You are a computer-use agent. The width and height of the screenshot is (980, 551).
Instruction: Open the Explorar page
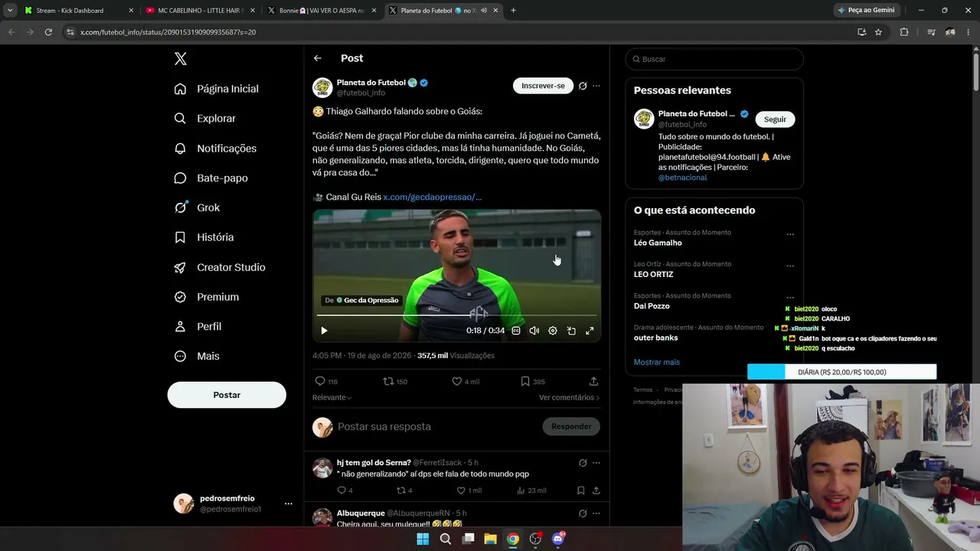tap(205, 119)
